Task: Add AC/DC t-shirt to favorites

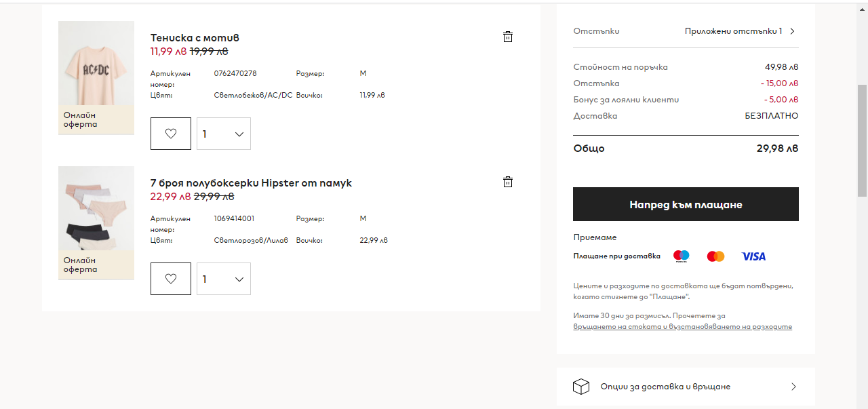Action: [x=171, y=134]
